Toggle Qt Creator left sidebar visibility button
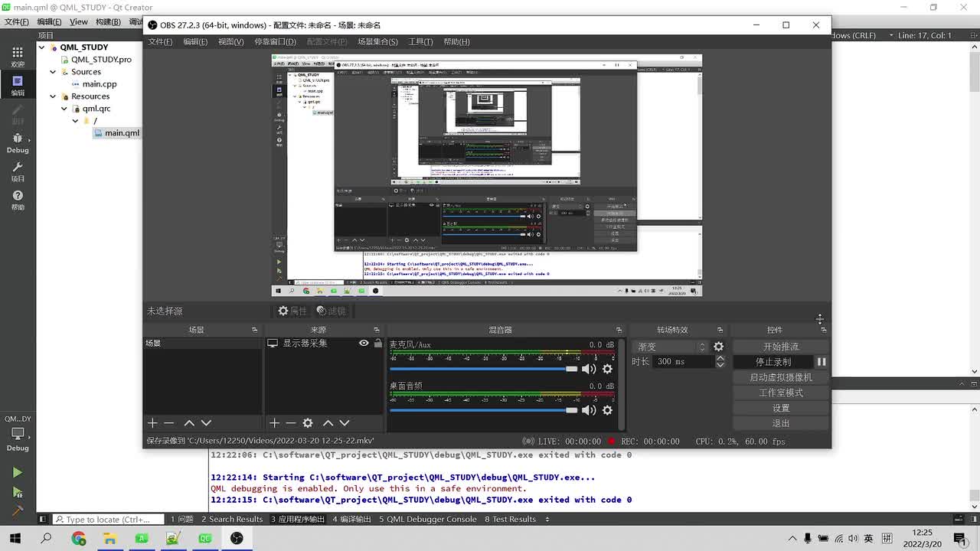This screenshot has height=551, width=980. [43, 519]
